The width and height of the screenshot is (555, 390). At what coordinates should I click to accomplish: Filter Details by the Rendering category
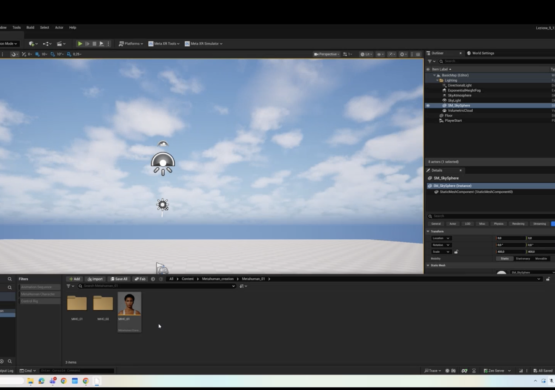click(518, 224)
